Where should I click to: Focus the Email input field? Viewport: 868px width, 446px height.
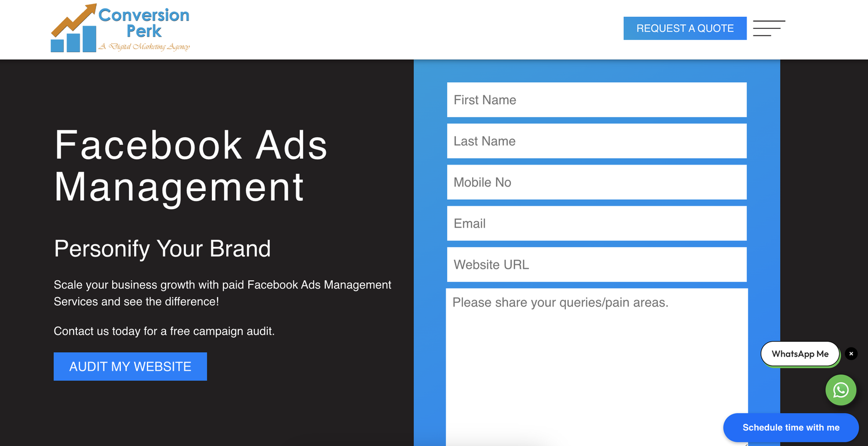[x=597, y=223]
